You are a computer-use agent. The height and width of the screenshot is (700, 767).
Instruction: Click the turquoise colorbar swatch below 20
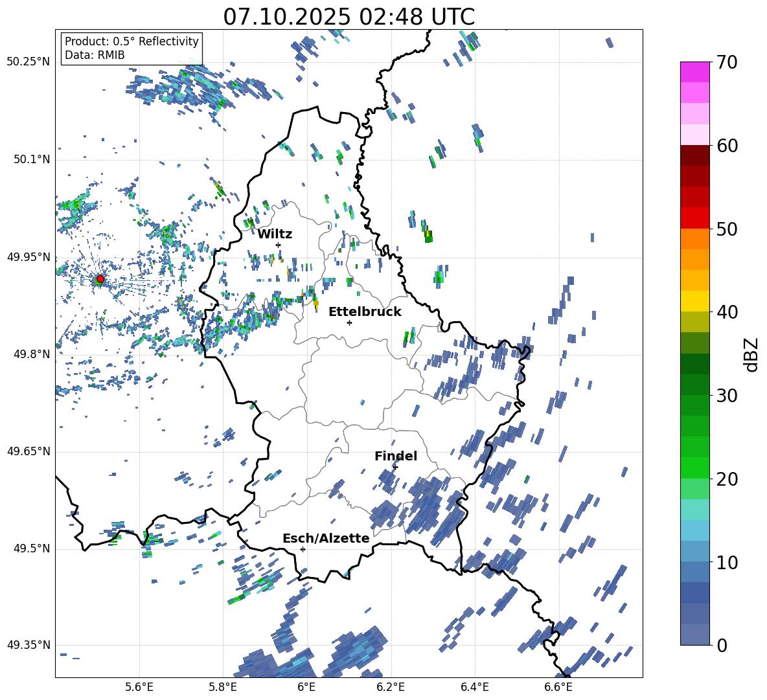[x=694, y=510]
